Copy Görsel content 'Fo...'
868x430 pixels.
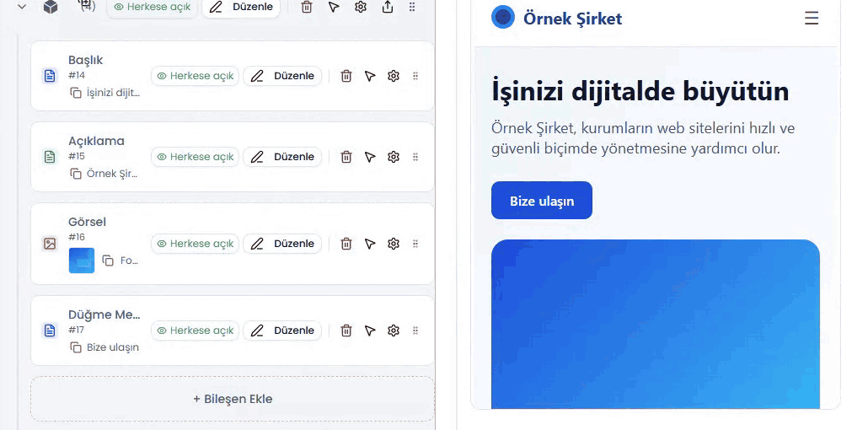click(x=109, y=261)
